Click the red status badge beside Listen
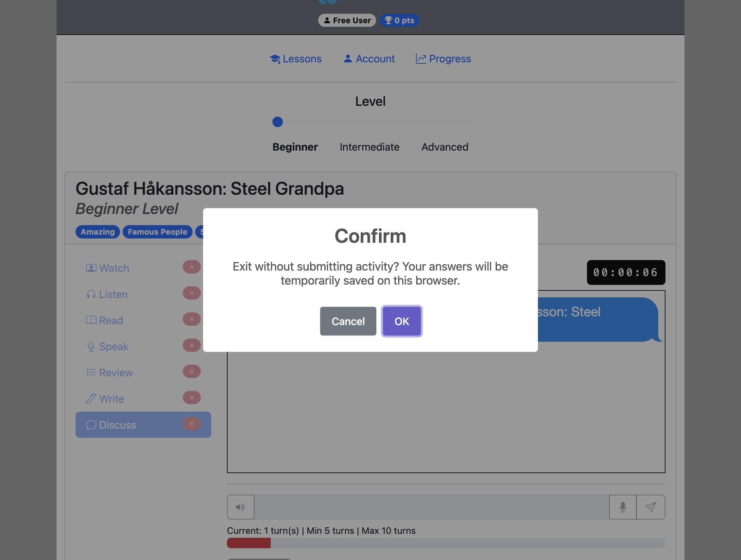741x560 pixels. point(192,293)
